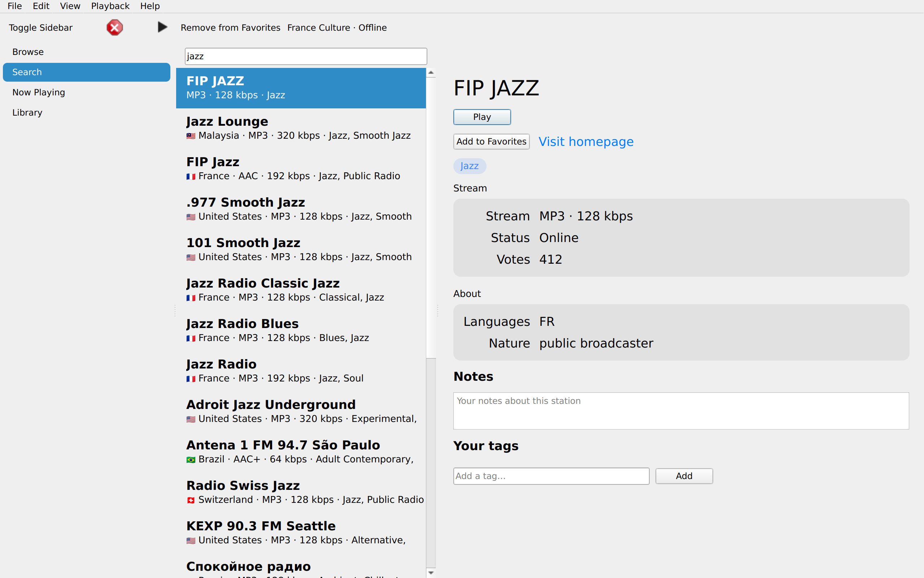
Task: Click the France flag icon on FIP Jazz row
Action: pyautogui.click(x=191, y=177)
